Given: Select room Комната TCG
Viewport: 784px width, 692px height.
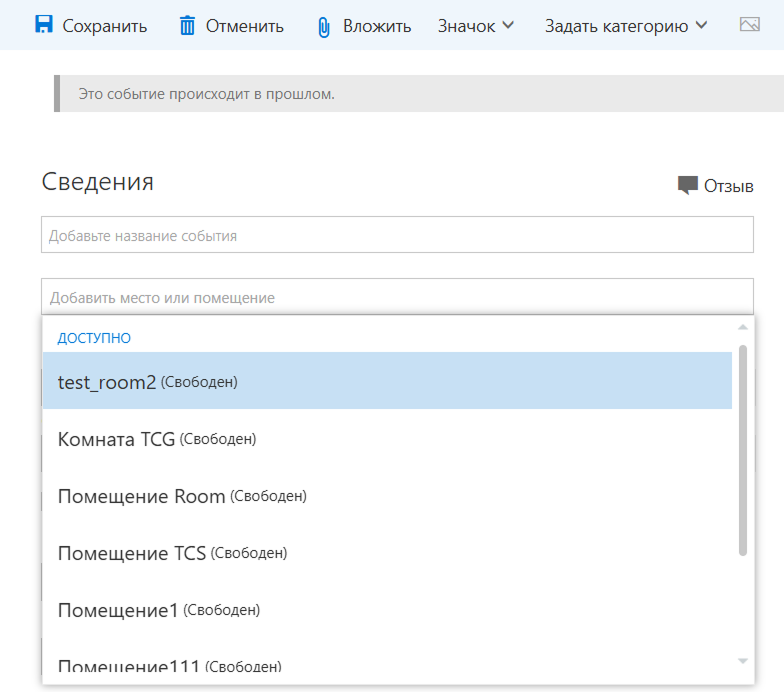Looking at the screenshot, I should (387, 438).
